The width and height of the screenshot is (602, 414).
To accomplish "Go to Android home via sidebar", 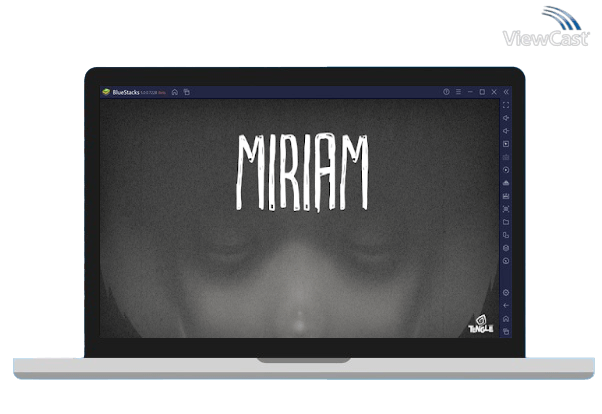I will pos(506,319).
